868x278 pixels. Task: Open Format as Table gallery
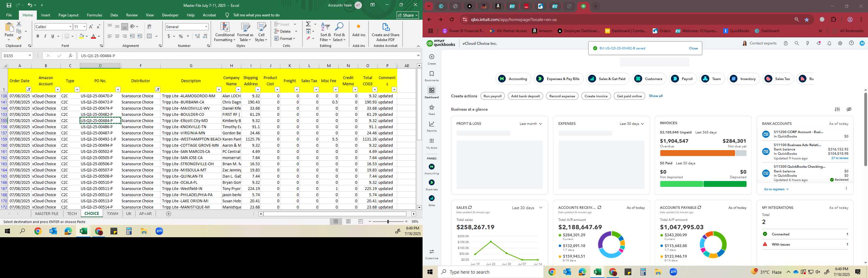[x=245, y=32]
